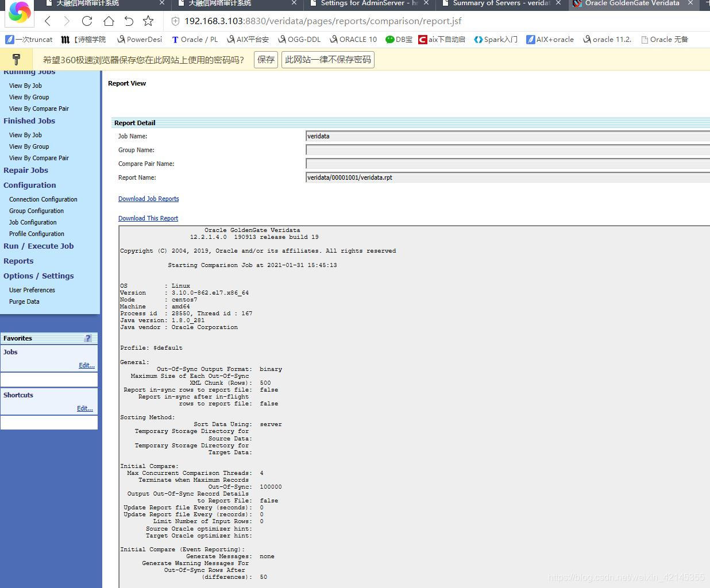Reload the page with refresh icon
This screenshot has height=588, width=710.
[x=87, y=21]
